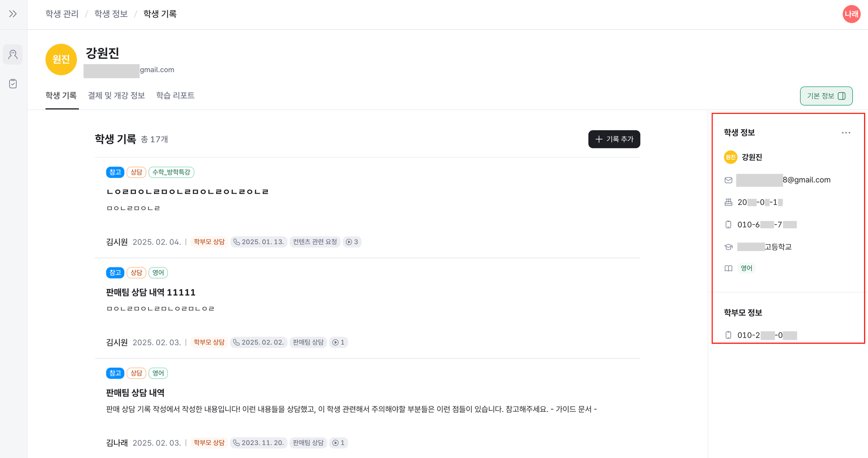Click the 기록 추가 button
The width and height of the screenshot is (868, 458).
click(614, 139)
